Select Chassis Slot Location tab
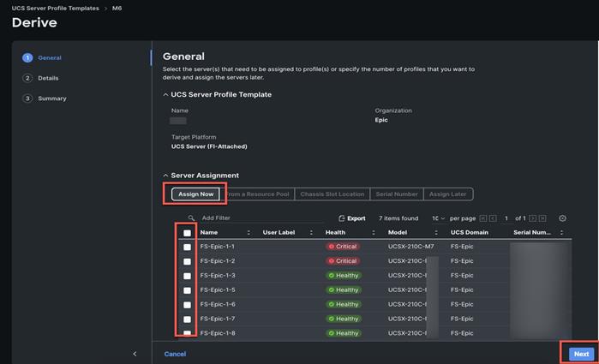 tap(332, 194)
